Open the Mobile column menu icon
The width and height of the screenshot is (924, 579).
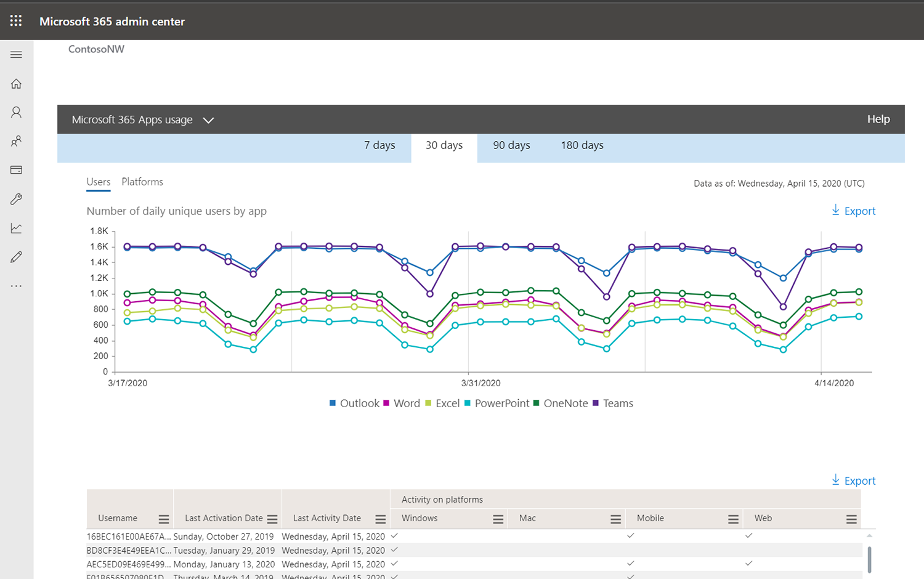click(x=734, y=519)
